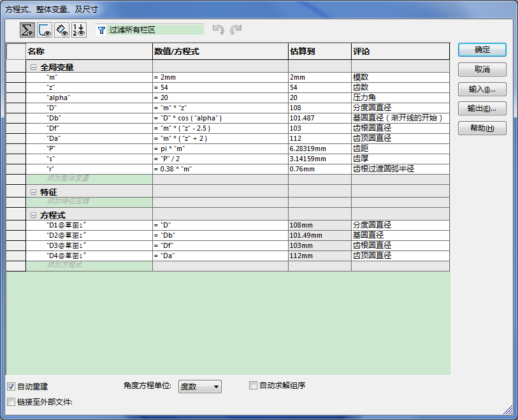The image size is (518, 420).
Task: Open the 角度方程单位 dropdown
Action: 200,386
